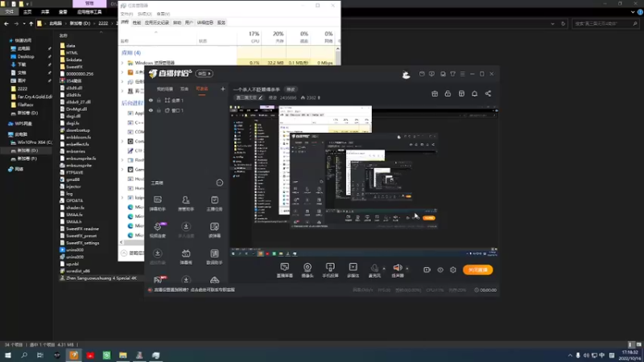This screenshot has height=362, width=644.
Task: Add the 多媒体 media source
Action: pos(353,270)
